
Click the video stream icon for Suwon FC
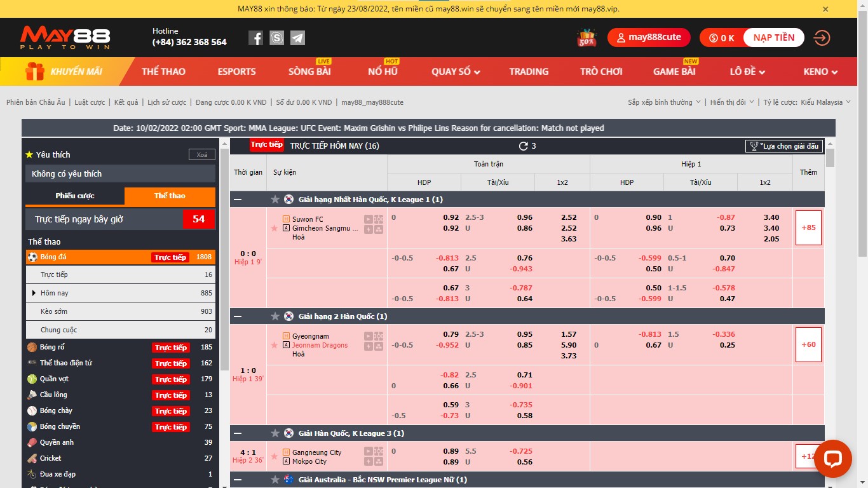(369, 219)
